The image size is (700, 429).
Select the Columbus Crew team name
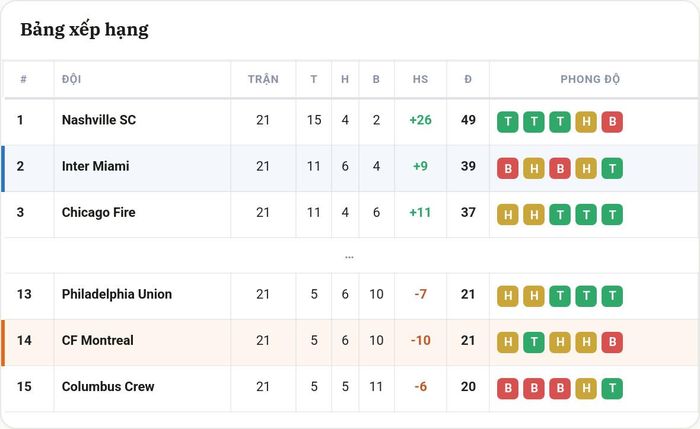(x=108, y=387)
